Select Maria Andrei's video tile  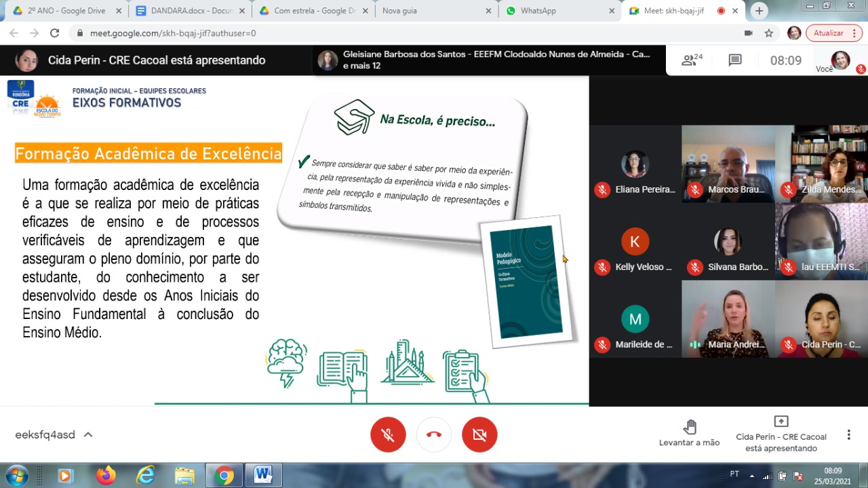pyautogui.click(x=728, y=319)
